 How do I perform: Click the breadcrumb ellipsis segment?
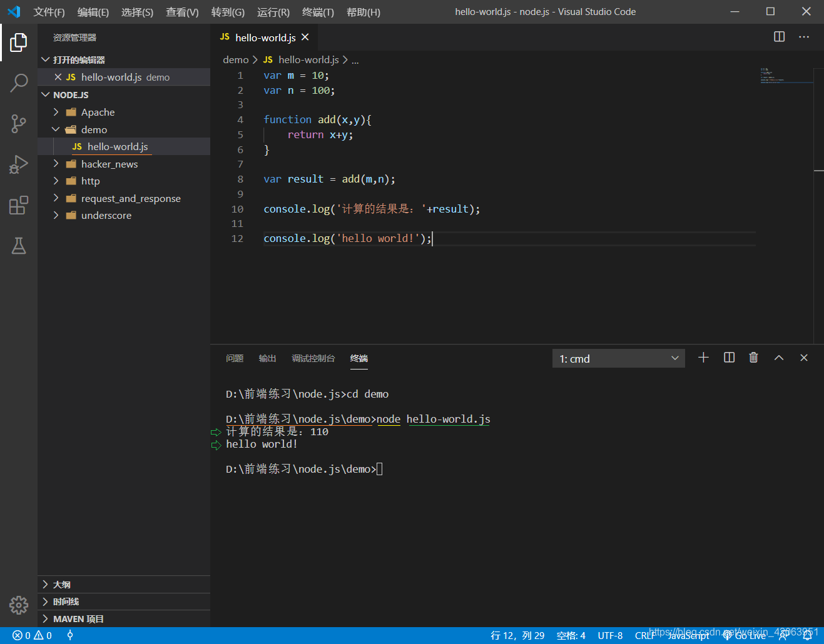[355, 60]
